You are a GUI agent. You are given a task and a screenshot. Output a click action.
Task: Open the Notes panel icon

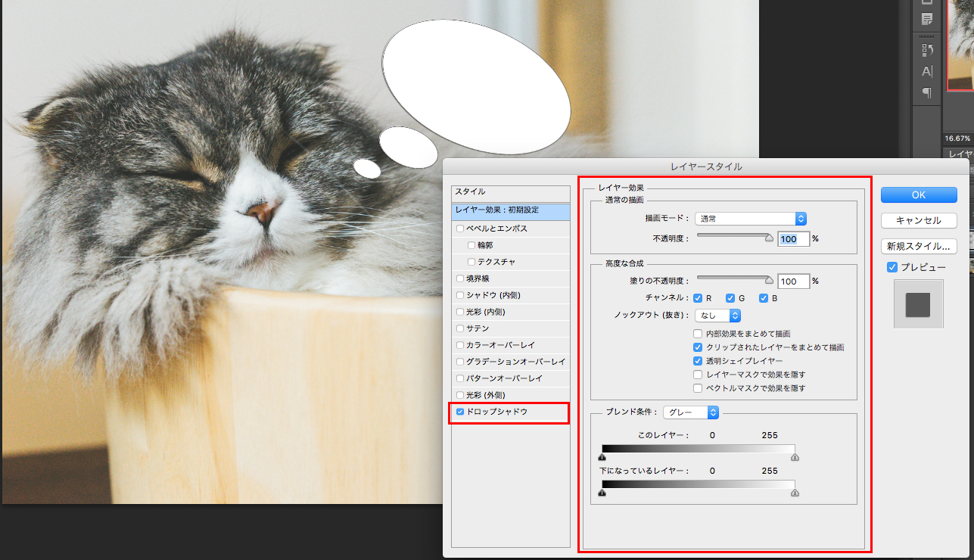click(x=927, y=19)
